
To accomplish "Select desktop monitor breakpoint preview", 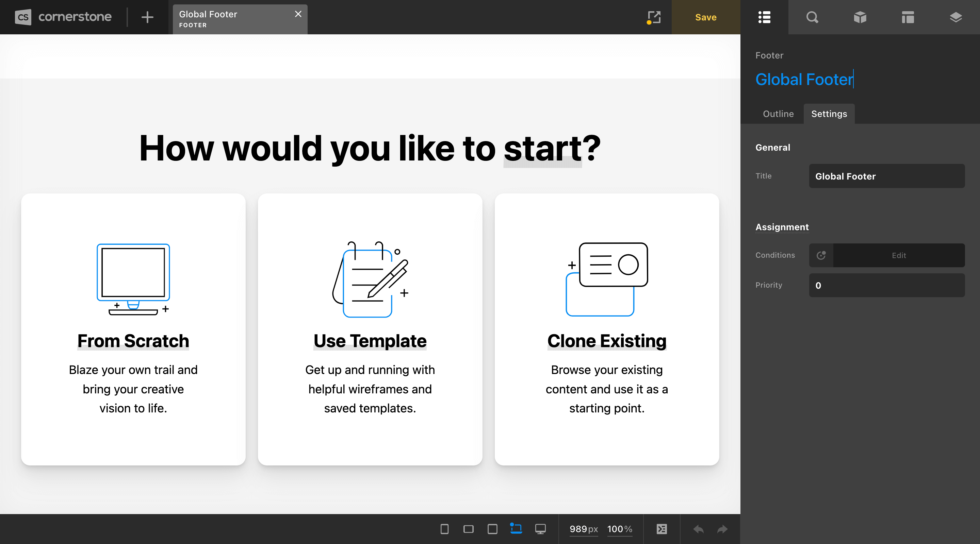I will [540, 529].
